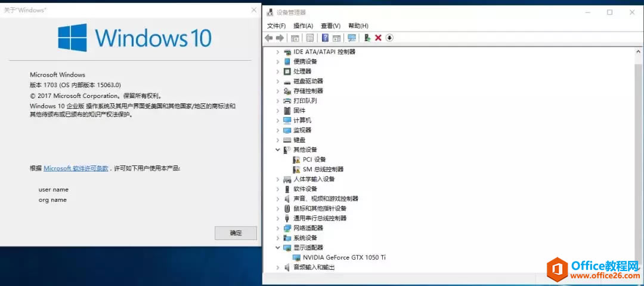
Task: Click 确定 in the About Windows dialog
Action: tap(236, 233)
